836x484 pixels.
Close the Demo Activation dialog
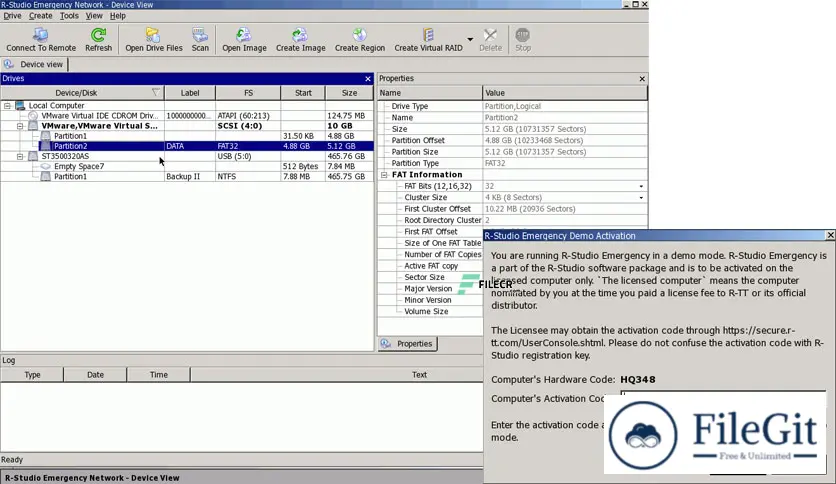point(830,235)
